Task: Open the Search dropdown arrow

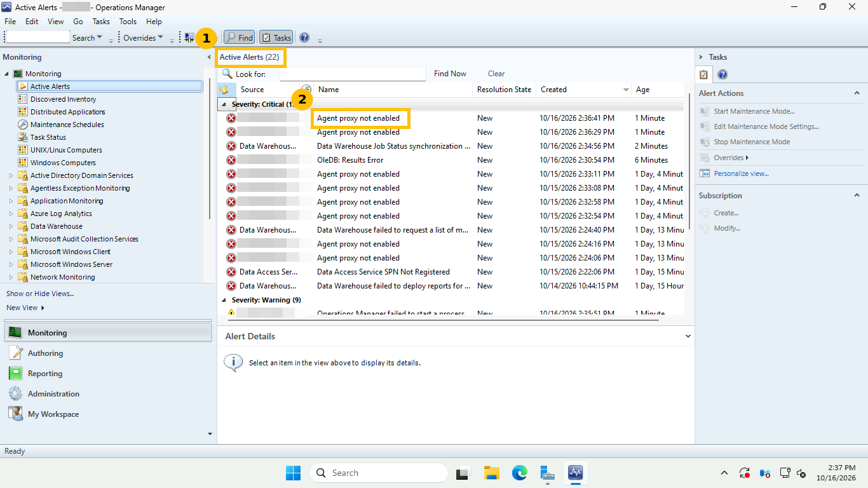Action: click(x=100, y=38)
